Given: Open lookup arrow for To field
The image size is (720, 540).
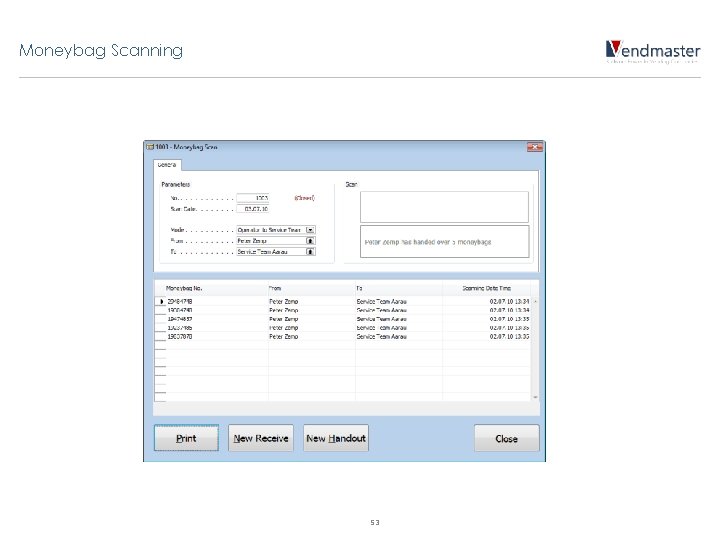Looking at the screenshot, I should 310,252.
